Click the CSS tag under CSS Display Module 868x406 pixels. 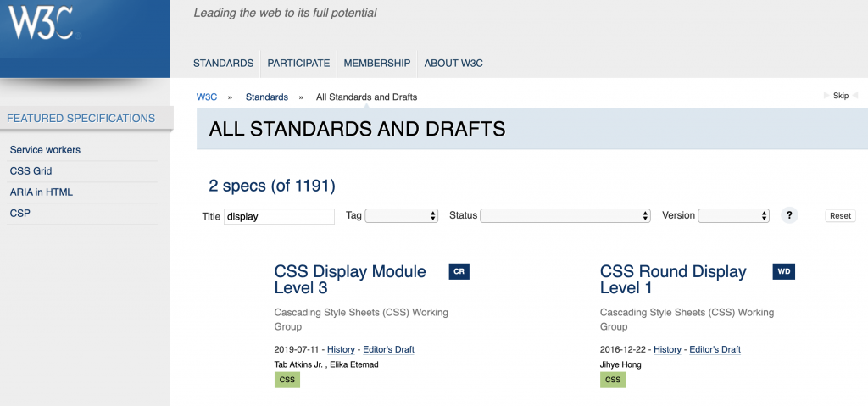[287, 380]
